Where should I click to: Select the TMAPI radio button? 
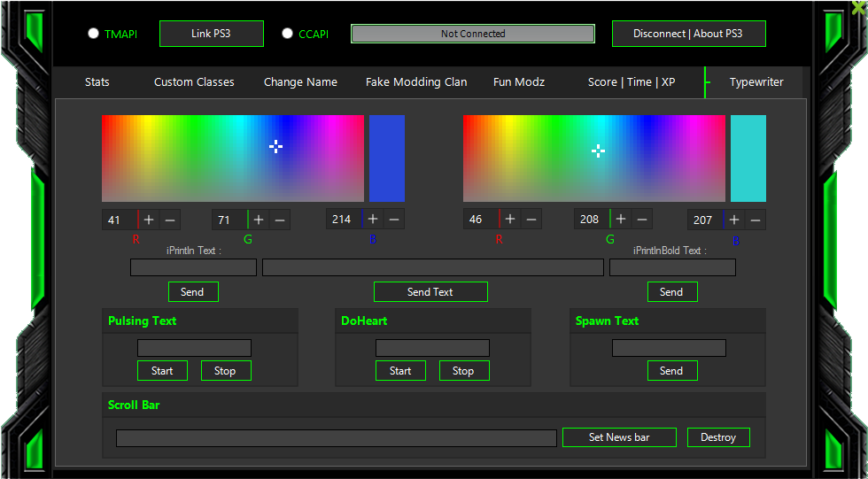tap(94, 34)
